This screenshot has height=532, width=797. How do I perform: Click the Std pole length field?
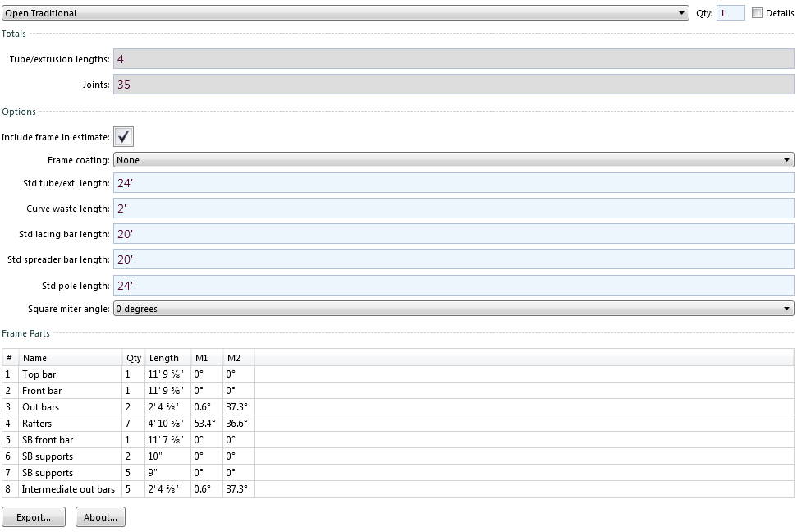click(453, 286)
